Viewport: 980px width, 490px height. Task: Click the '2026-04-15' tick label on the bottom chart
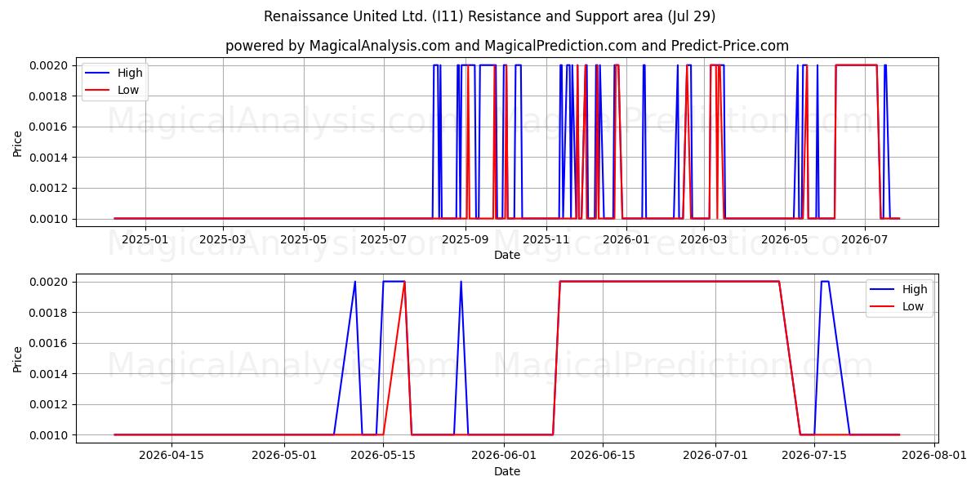[x=171, y=456]
